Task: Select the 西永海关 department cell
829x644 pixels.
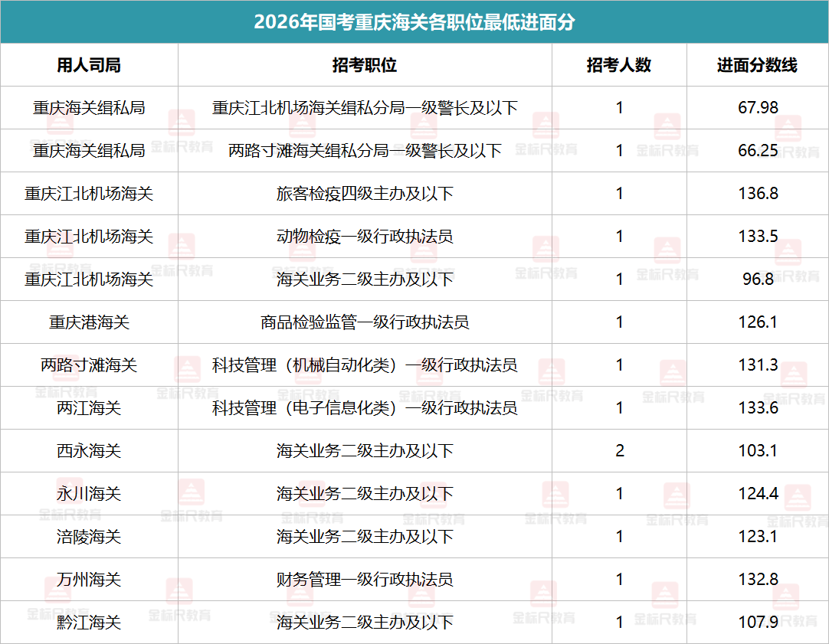Action: [89, 450]
